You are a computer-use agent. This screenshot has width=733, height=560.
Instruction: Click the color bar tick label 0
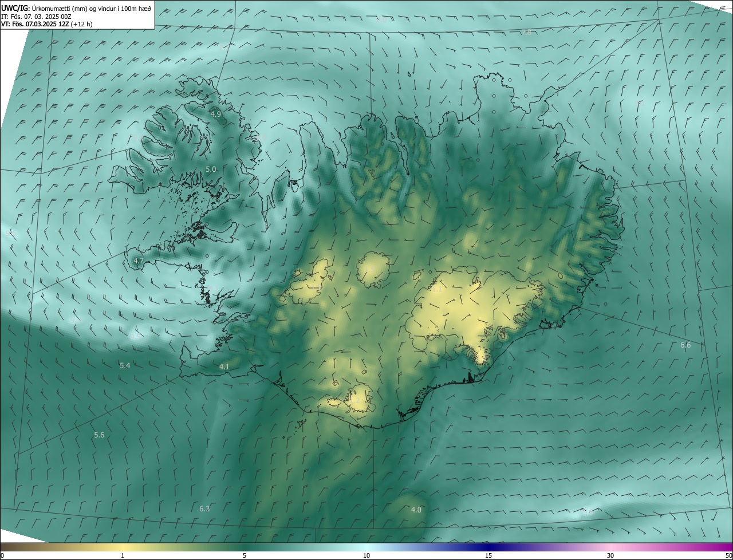2,556
